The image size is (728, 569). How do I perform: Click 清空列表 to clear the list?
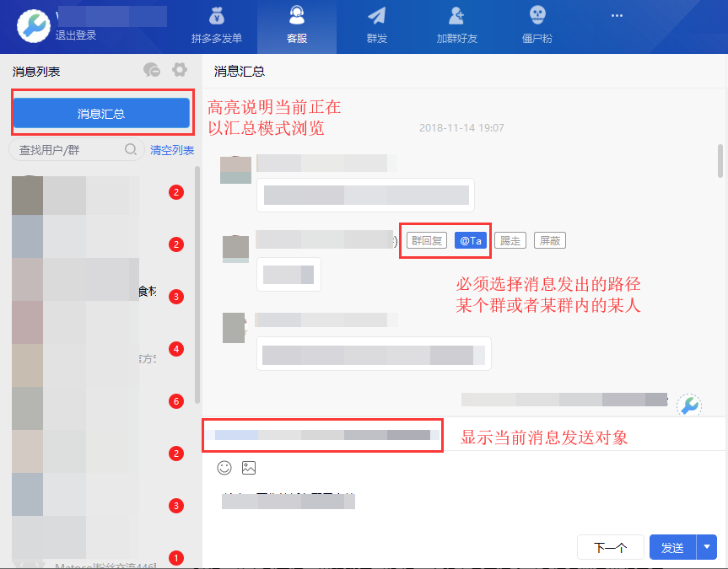tap(172, 150)
